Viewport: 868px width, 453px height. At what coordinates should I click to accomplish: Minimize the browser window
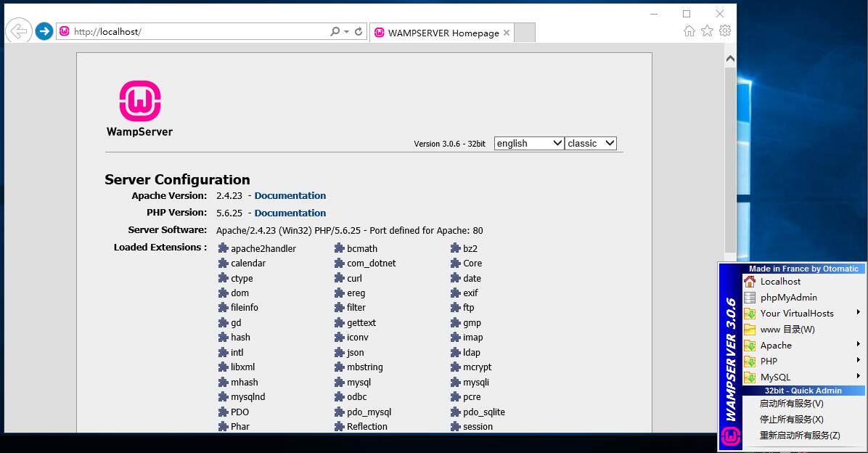coord(654,13)
